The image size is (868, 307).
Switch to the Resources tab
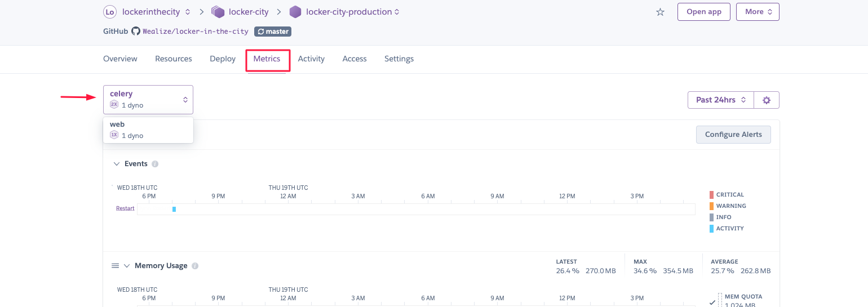click(x=174, y=59)
